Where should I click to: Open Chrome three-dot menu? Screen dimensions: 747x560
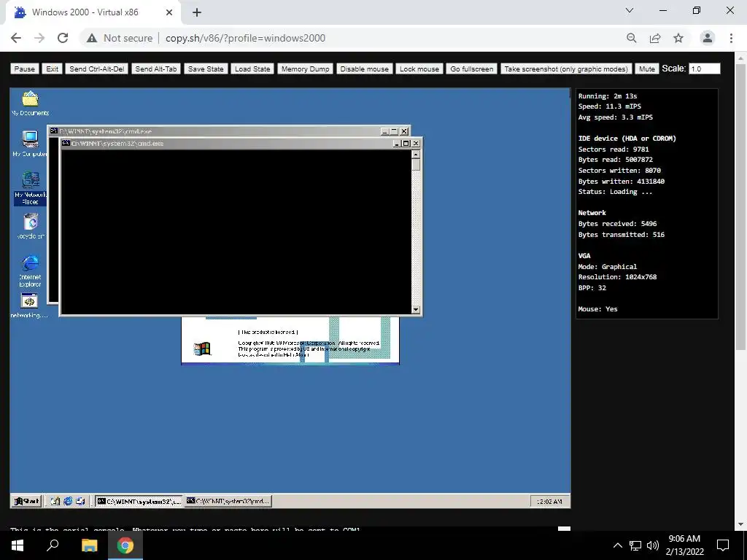coord(731,38)
